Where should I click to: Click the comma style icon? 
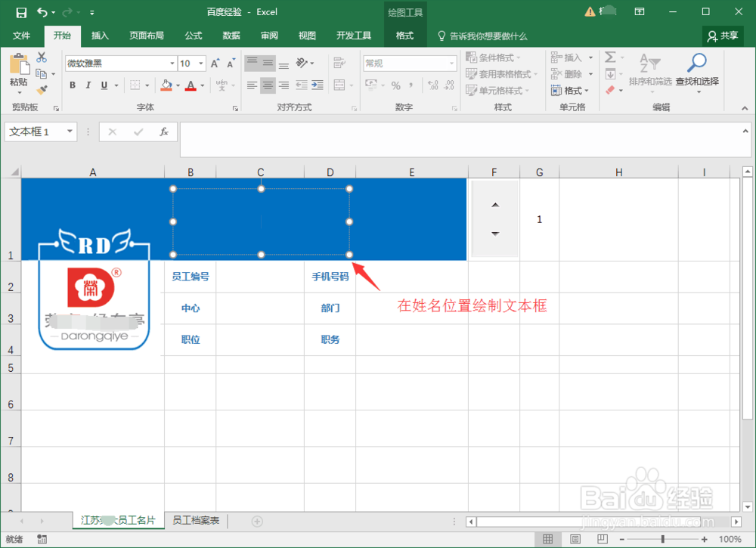pos(411,85)
